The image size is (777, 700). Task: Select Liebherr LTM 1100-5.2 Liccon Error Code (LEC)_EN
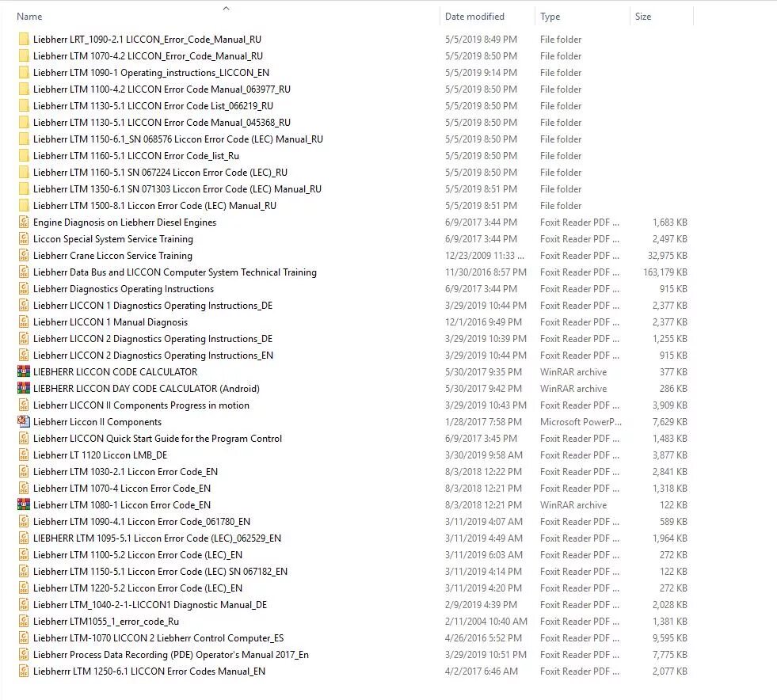(x=138, y=555)
